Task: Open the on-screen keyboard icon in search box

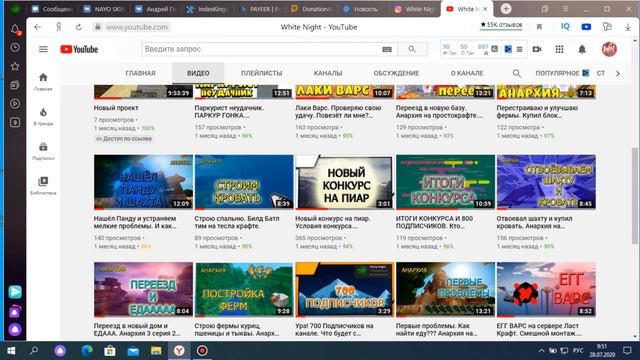Action: click(387, 49)
